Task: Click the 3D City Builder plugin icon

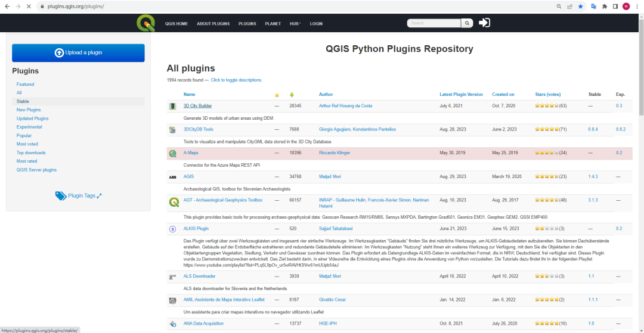Action: [x=172, y=106]
